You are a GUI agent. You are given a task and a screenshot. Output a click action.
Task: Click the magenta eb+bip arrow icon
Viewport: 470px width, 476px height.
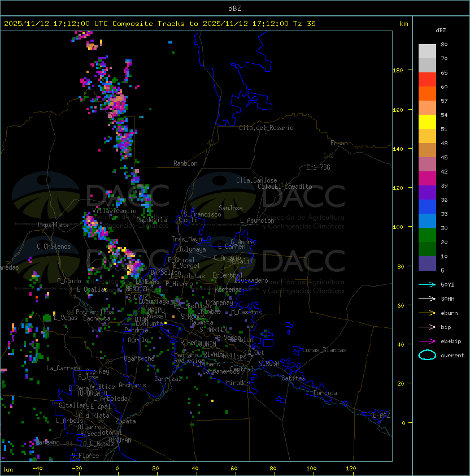[427, 341]
